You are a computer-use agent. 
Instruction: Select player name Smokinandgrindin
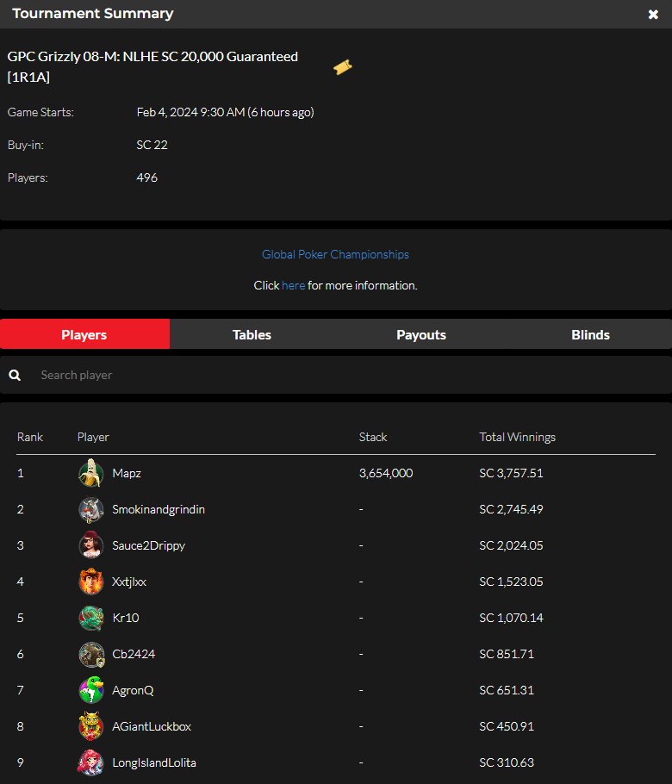click(x=159, y=509)
